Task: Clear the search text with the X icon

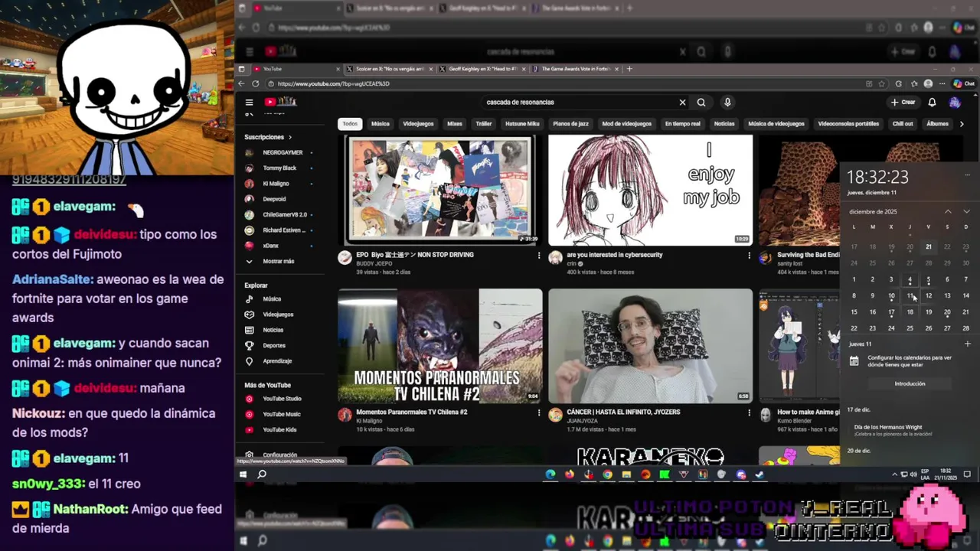Action: point(682,102)
